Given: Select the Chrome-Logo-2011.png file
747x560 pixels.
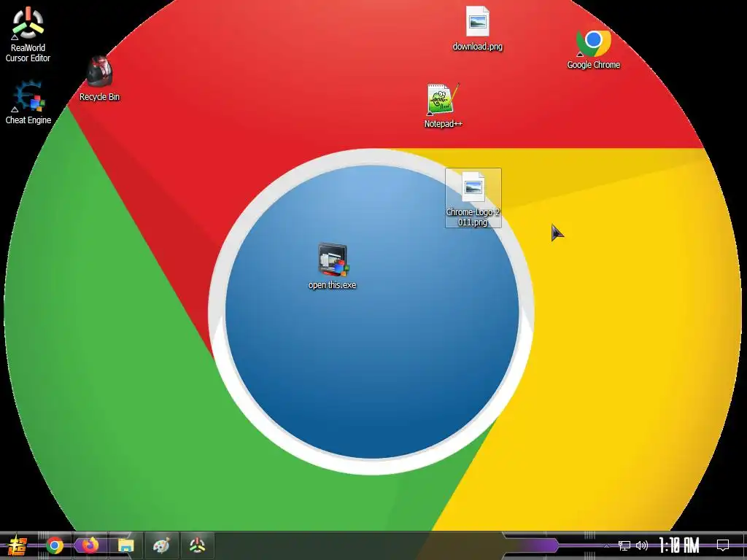Looking at the screenshot, I should (x=473, y=198).
